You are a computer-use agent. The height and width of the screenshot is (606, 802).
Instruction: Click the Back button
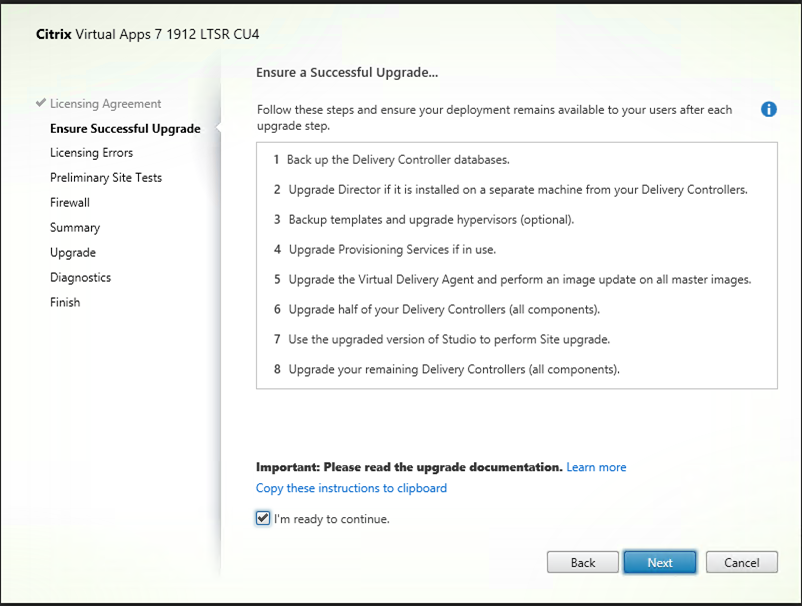pos(583,562)
